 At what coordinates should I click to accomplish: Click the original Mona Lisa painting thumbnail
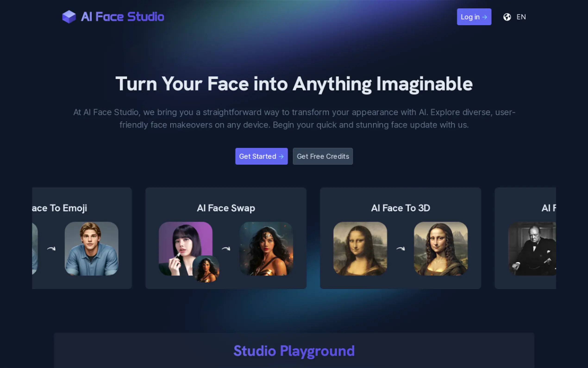[x=360, y=248]
